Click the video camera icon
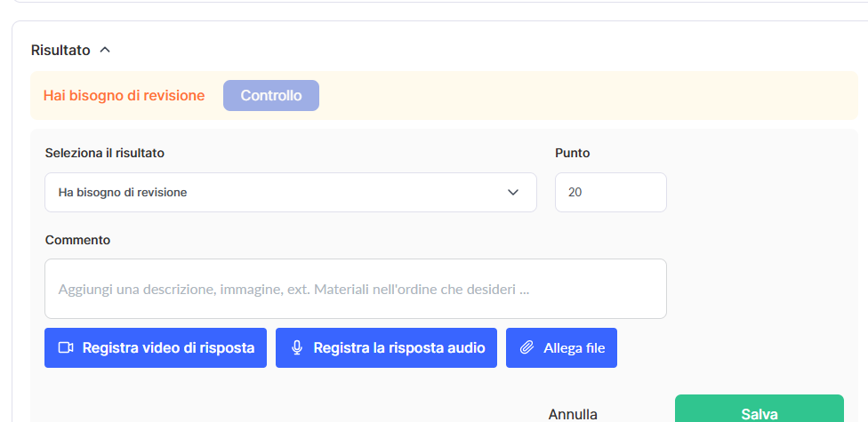 tap(66, 347)
